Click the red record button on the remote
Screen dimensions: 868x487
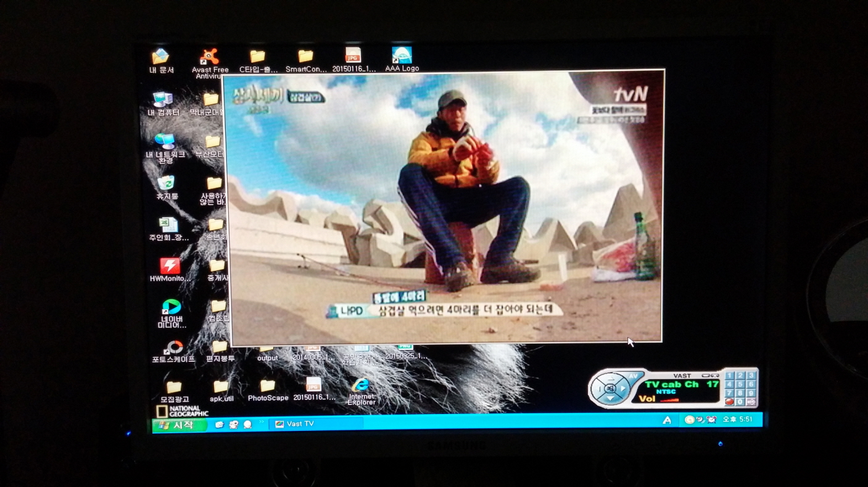point(729,402)
